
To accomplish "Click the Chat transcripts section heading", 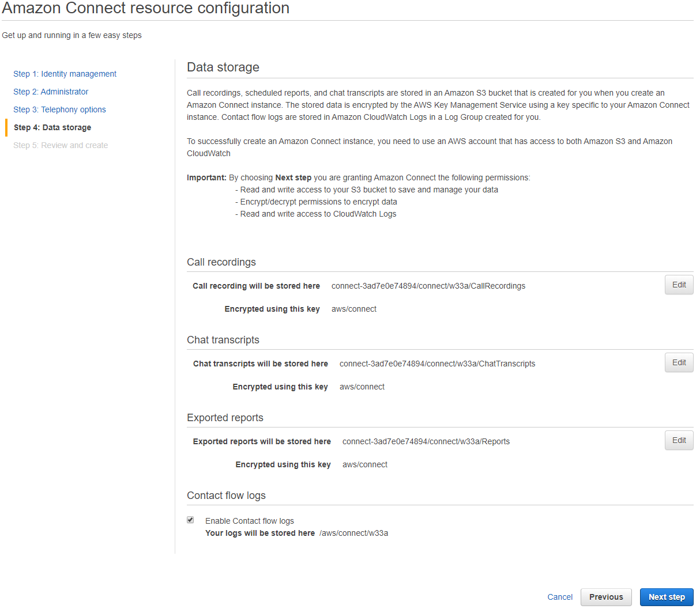I will point(223,340).
